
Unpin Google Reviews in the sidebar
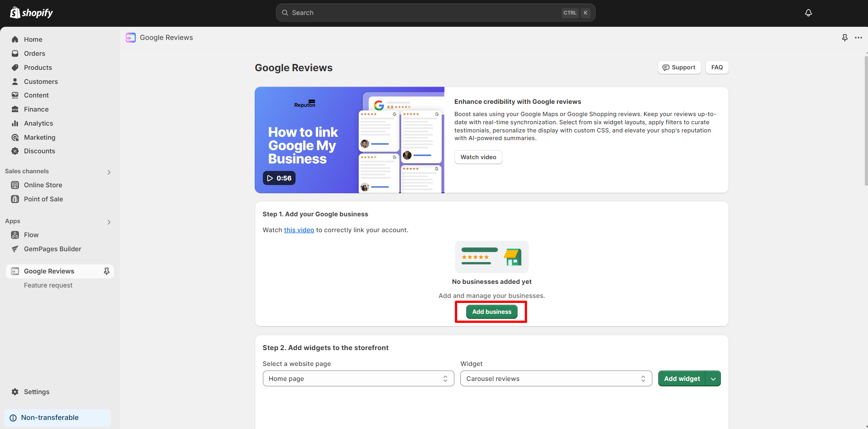point(106,271)
